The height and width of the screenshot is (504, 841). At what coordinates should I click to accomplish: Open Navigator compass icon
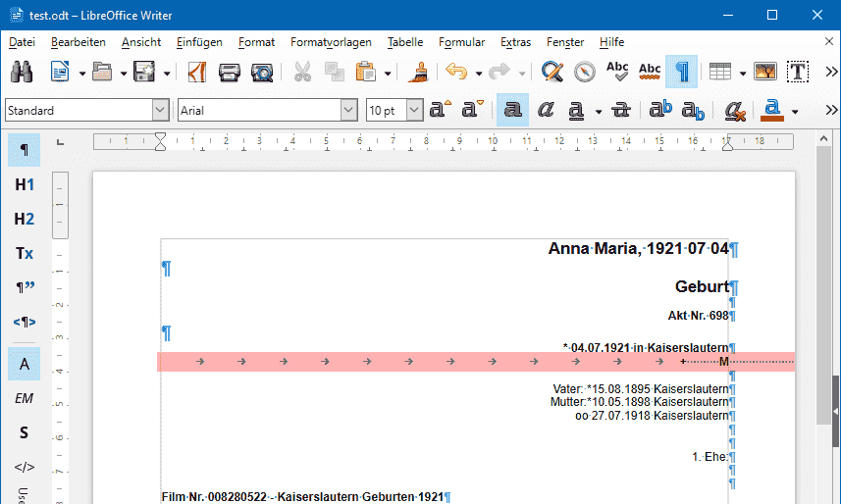point(585,72)
